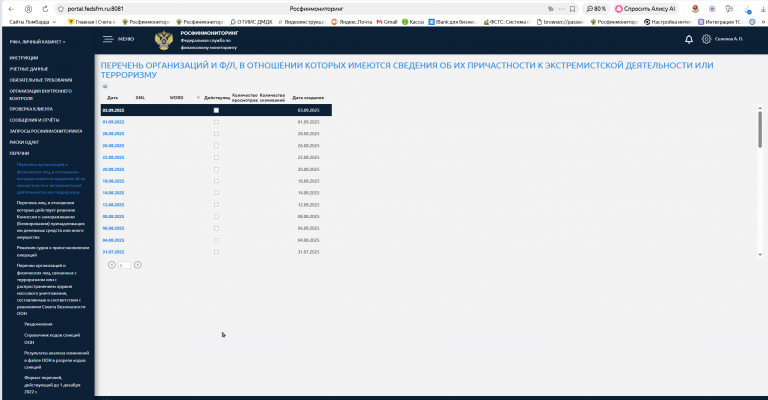Screen dimensions: 768x400
Task: Open 18.08.2025 list link
Action: coord(113,181)
